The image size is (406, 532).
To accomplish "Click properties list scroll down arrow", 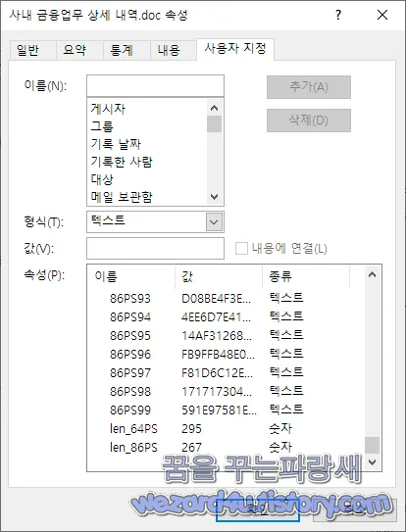I will click(x=373, y=462).
